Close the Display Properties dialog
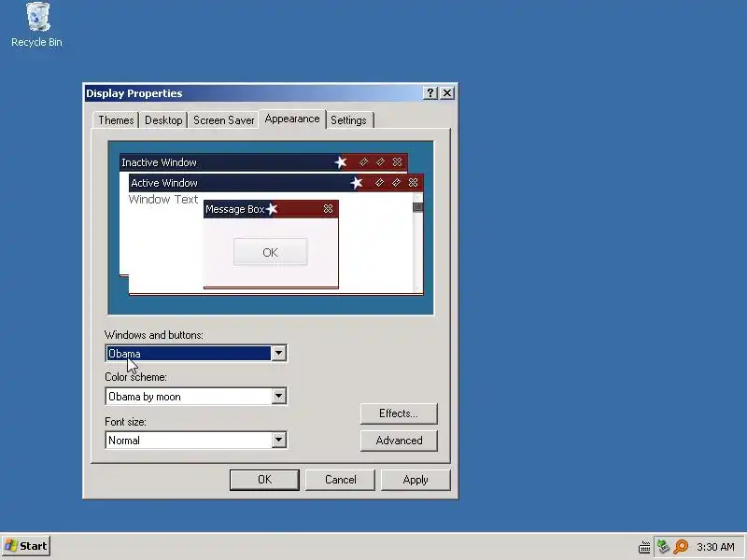The width and height of the screenshot is (747, 560). 447,92
